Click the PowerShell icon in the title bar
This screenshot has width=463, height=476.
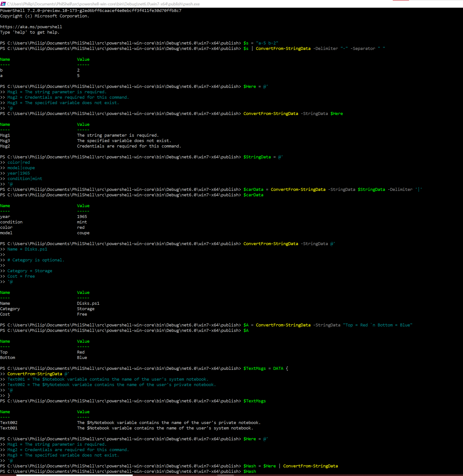point(3,4)
